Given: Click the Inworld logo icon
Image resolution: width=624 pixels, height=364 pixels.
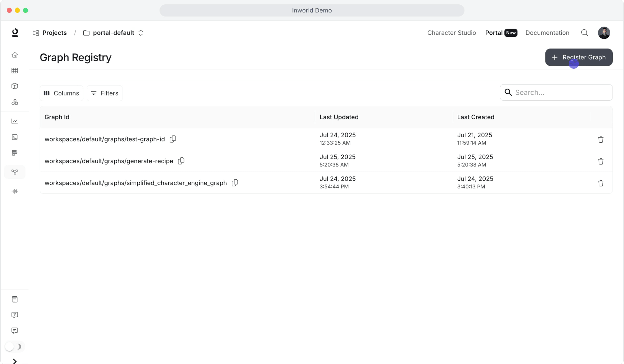Looking at the screenshot, I should click(x=15, y=33).
